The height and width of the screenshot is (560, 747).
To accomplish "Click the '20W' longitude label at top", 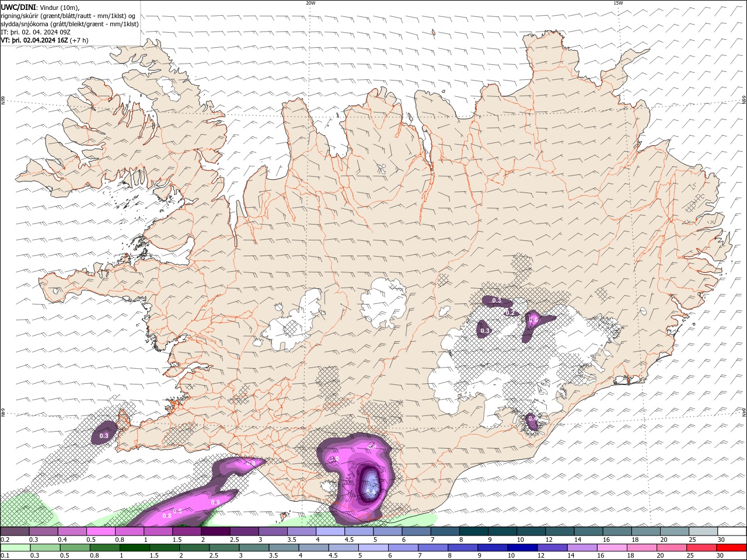I will tap(310, 3).
